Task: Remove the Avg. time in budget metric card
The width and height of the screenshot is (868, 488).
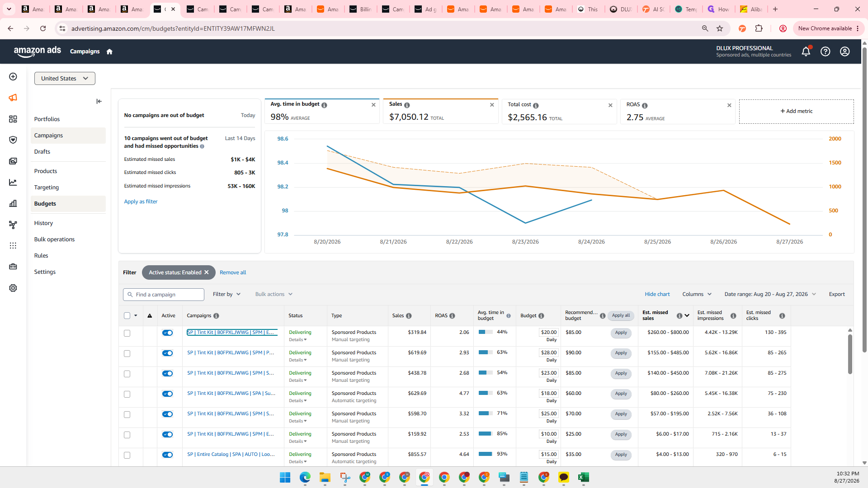Action: pos(373,105)
